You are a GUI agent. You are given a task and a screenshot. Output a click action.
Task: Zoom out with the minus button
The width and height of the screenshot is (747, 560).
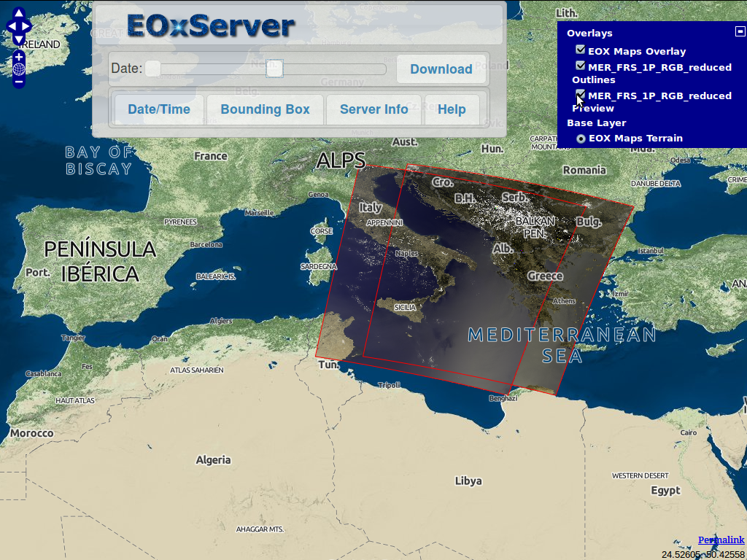point(18,82)
